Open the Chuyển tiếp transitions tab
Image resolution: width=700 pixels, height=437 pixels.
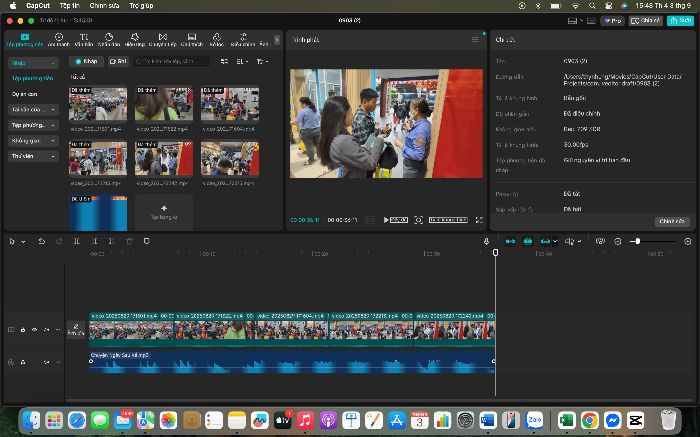[162, 40]
